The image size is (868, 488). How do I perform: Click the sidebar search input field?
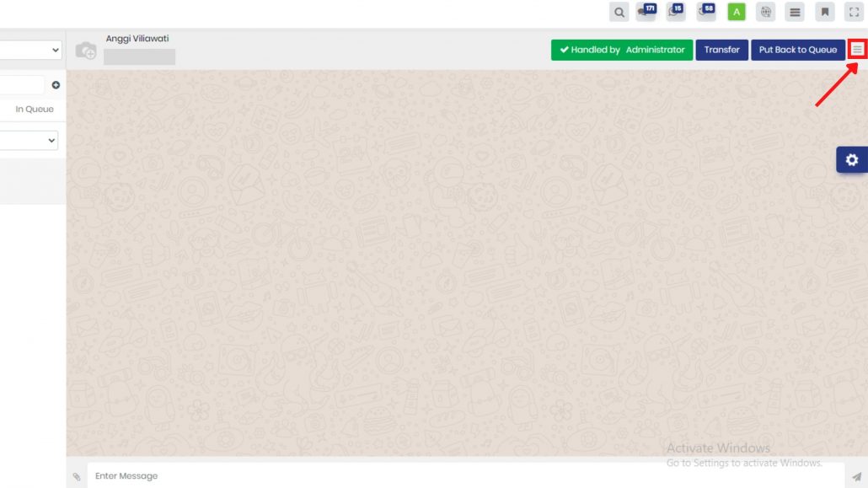click(x=22, y=85)
